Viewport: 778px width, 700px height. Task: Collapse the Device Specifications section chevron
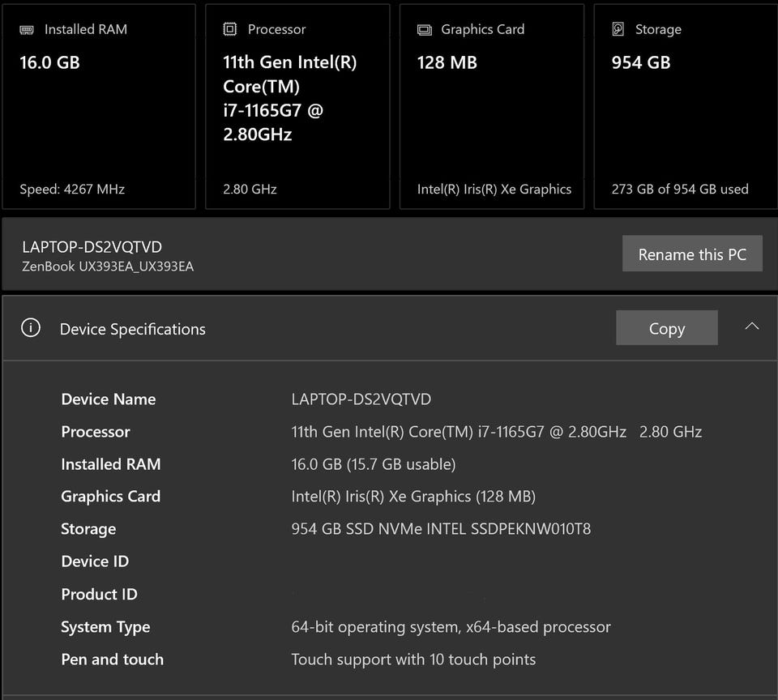coord(752,327)
